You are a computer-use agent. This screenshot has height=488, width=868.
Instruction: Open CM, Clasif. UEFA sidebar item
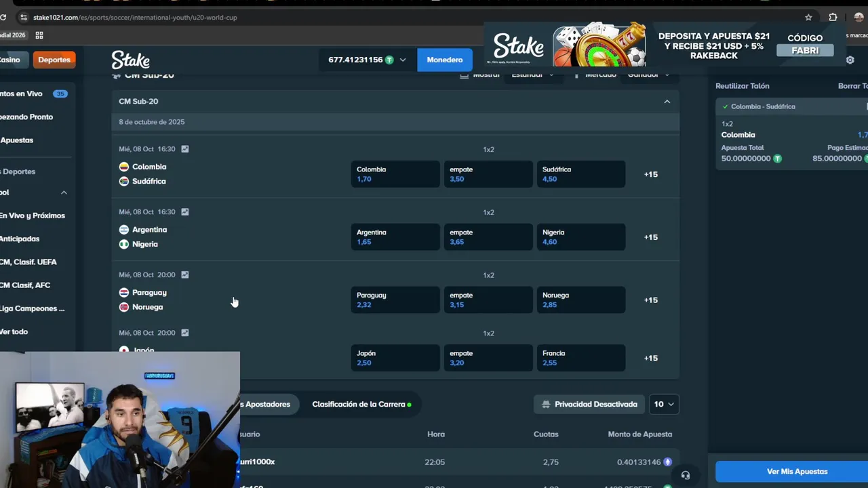coord(28,262)
